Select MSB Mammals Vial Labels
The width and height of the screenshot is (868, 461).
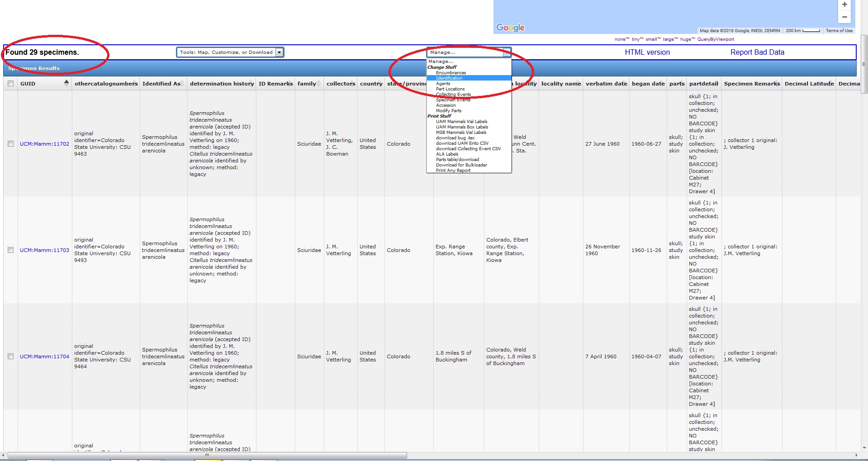[x=461, y=133]
